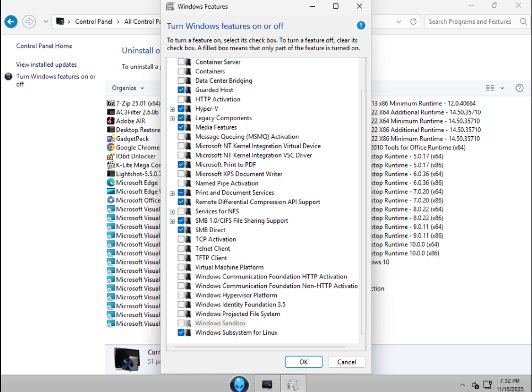Select the Google Chrome program icon

point(111,147)
